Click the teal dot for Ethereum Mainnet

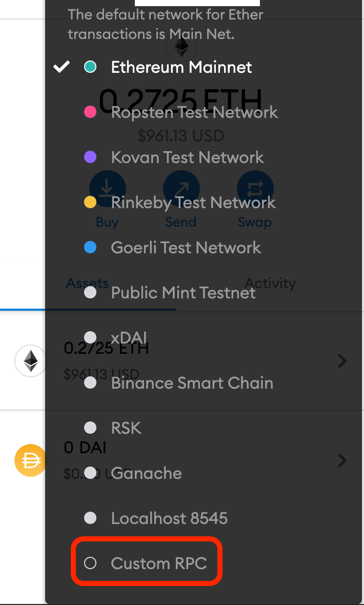pos(90,67)
